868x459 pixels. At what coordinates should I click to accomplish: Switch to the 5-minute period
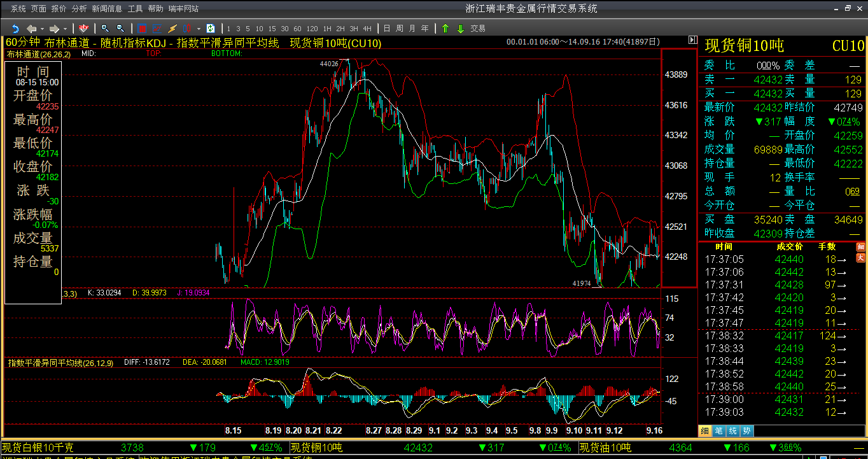pos(248,29)
